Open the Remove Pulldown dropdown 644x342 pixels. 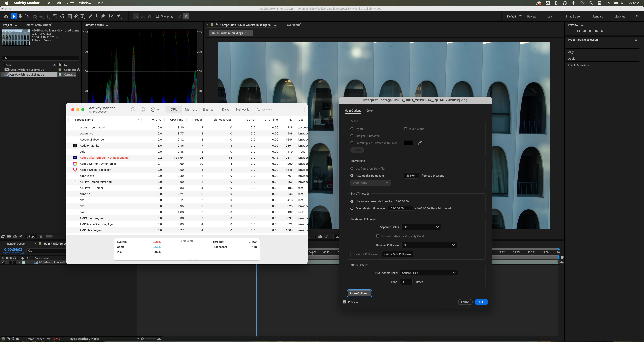tap(429, 245)
